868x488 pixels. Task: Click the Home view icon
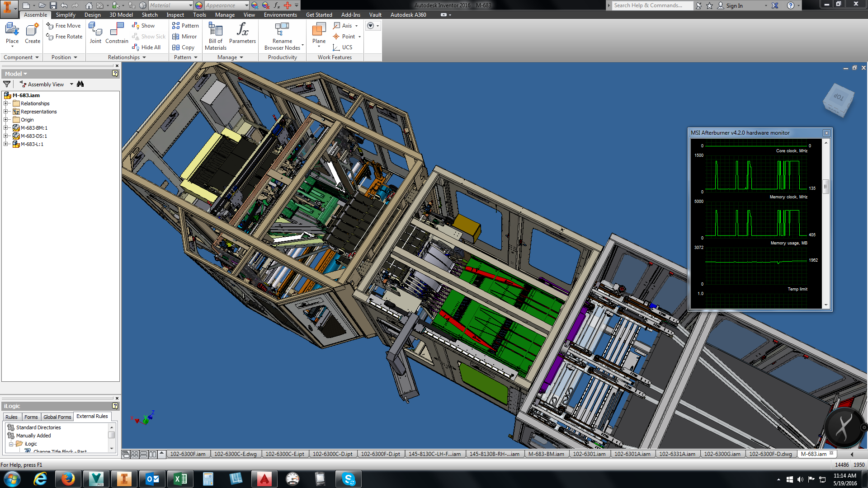[x=89, y=5]
